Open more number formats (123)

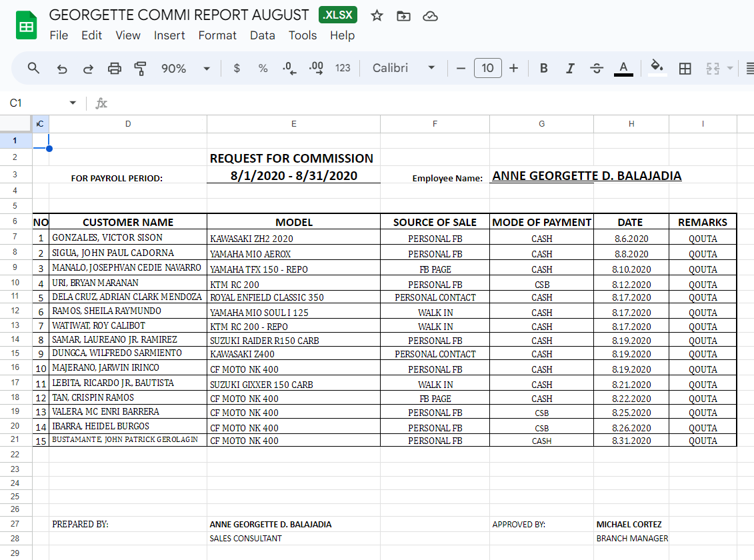(343, 68)
